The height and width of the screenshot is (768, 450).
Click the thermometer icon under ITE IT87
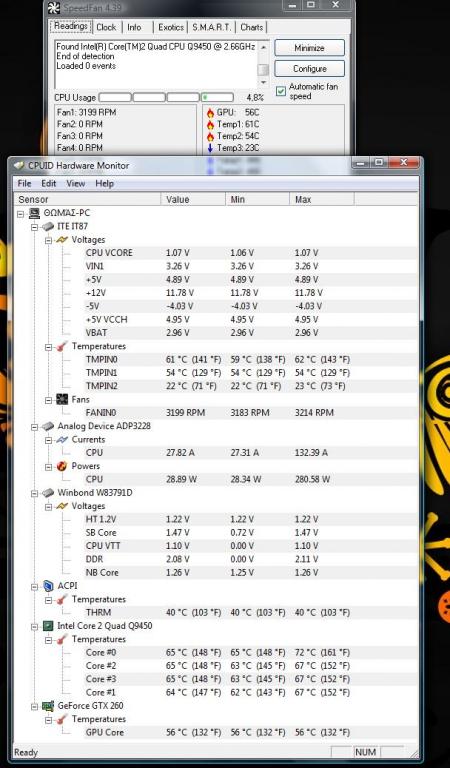pyautogui.click(x=62, y=346)
